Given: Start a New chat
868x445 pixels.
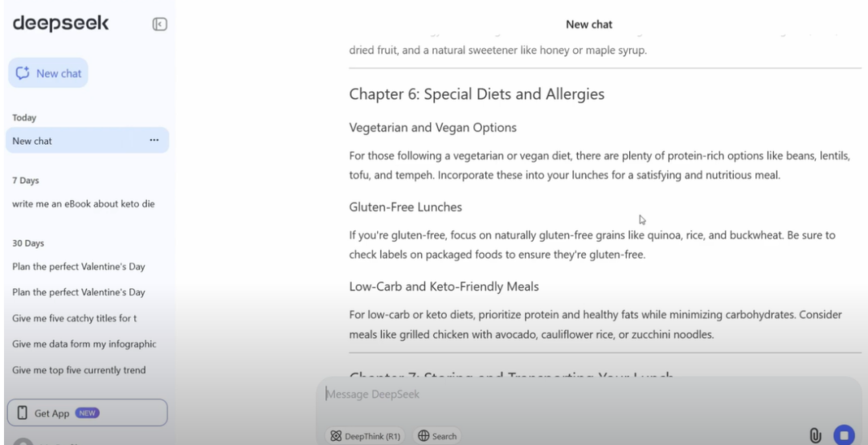Looking at the screenshot, I should tap(48, 73).
